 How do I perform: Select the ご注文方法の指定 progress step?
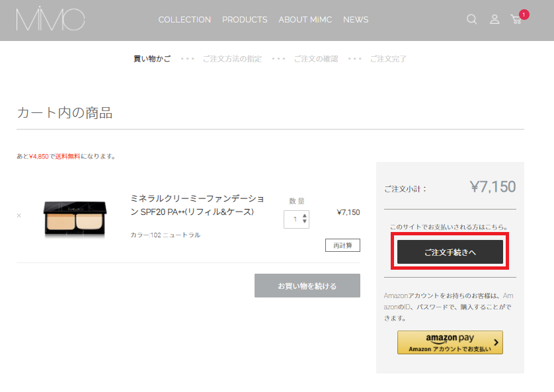pos(232,59)
